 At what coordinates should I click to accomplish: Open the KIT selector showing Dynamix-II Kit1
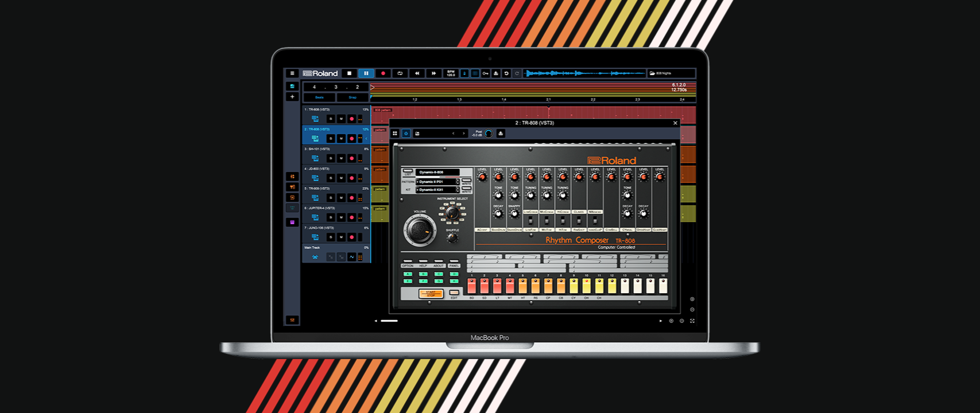437,189
